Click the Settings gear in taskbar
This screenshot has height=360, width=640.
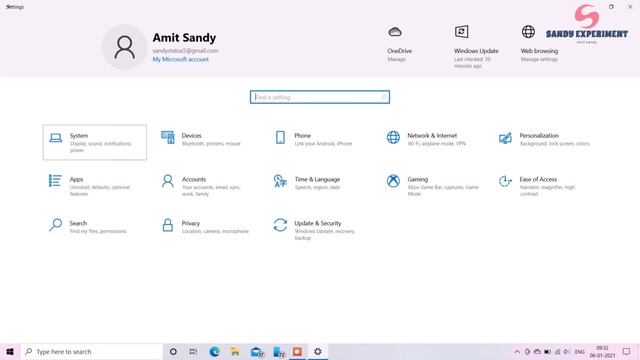(318, 351)
